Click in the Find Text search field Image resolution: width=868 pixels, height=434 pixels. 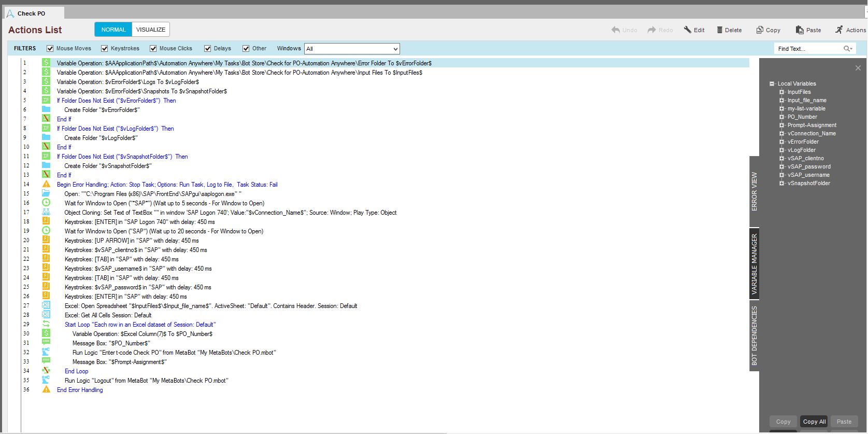coord(807,49)
